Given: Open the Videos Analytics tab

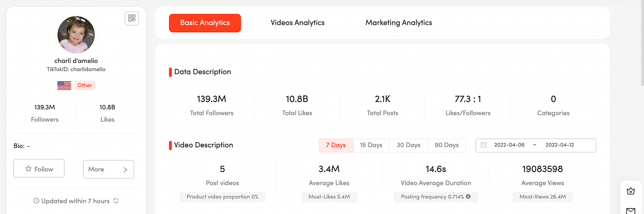Looking at the screenshot, I should (x=298, y=23).
